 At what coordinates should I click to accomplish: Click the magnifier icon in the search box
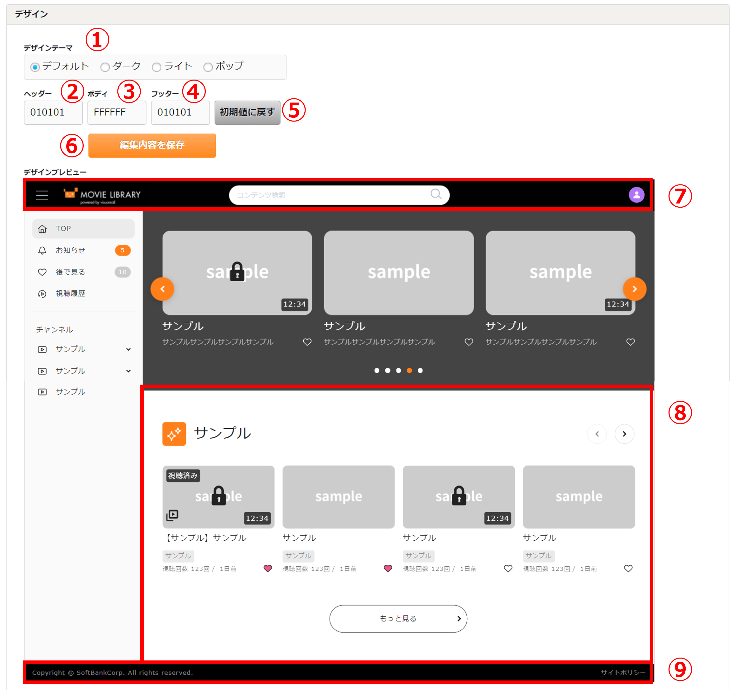tap(436, 194)
